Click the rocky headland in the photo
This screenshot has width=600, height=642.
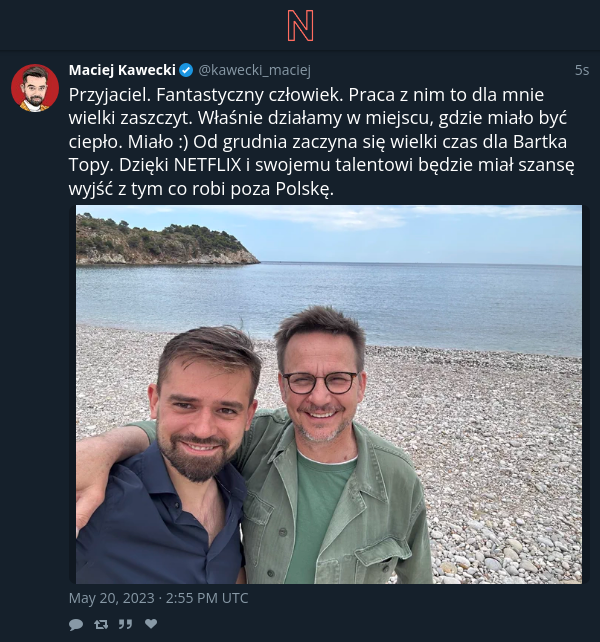click(x=164, y=244)
